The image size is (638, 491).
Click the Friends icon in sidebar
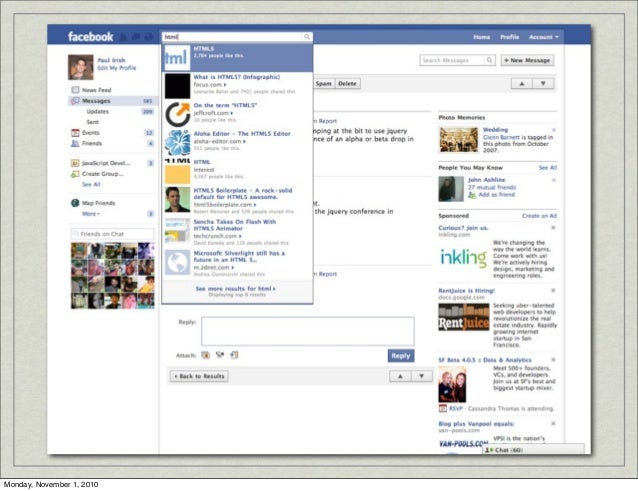click(x=75, y=143)
